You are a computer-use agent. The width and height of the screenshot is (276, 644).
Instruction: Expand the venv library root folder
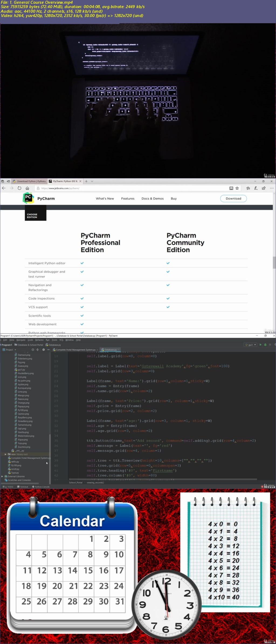(x=6, y=454)
